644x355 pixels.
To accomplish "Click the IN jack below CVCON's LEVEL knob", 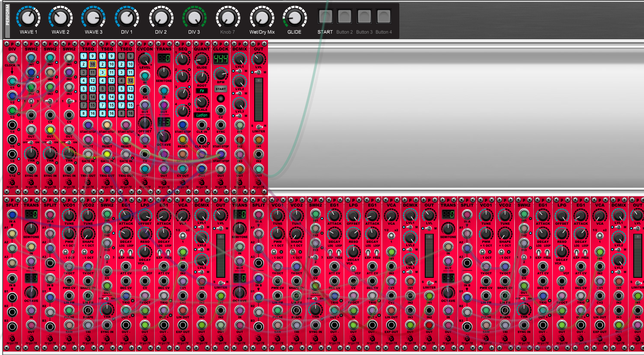I will click(x=145, y=75).
